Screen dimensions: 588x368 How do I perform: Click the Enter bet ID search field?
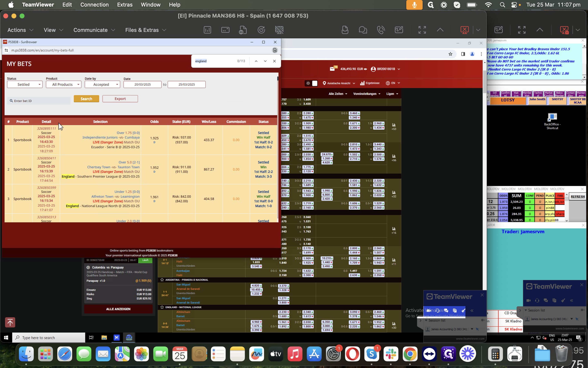[x=39, y=101]
